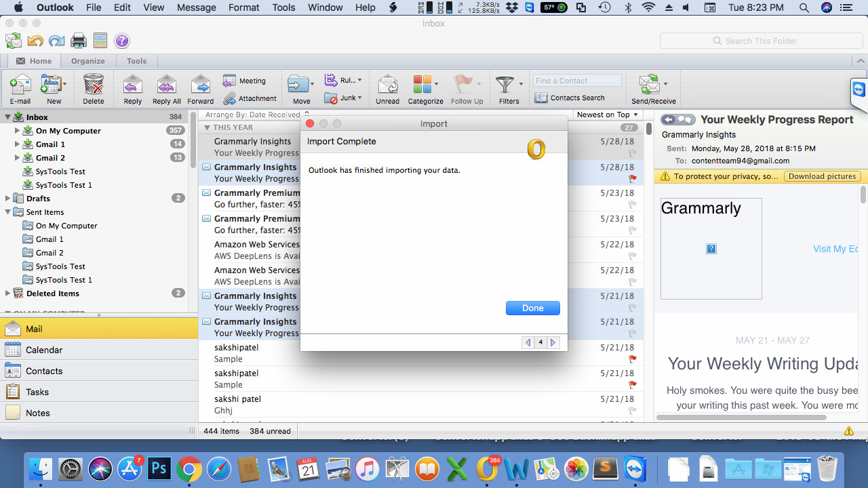Open Notes view
The width and height of the screenshot is (868, 488).
tap(99, 413)
